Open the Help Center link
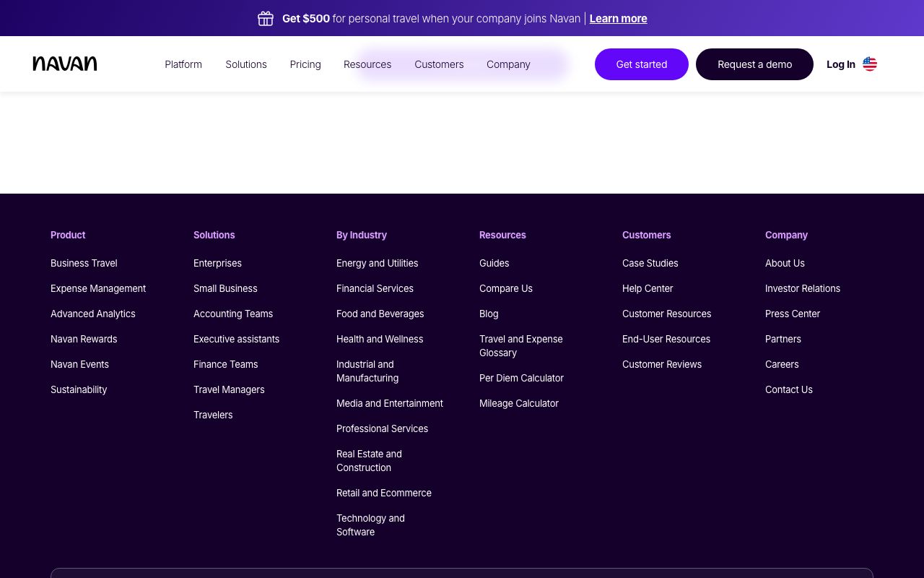Screen dimensions: 924x578 pos(648,289)
